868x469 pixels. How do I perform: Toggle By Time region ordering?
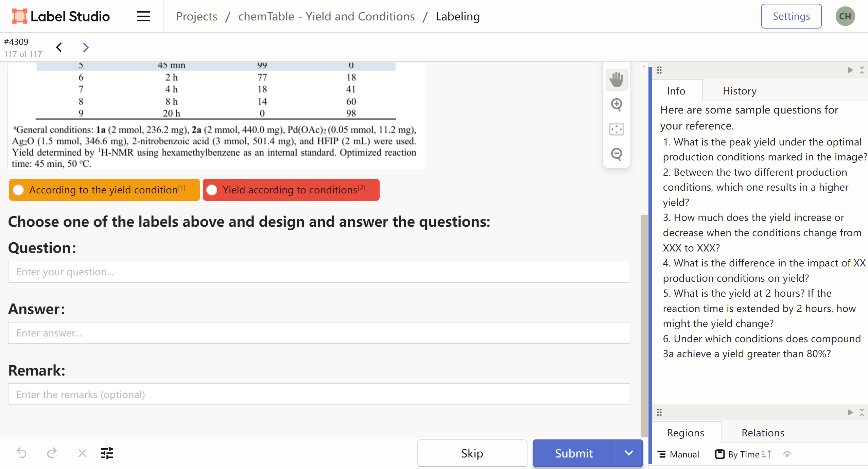(x=743, y=454)
